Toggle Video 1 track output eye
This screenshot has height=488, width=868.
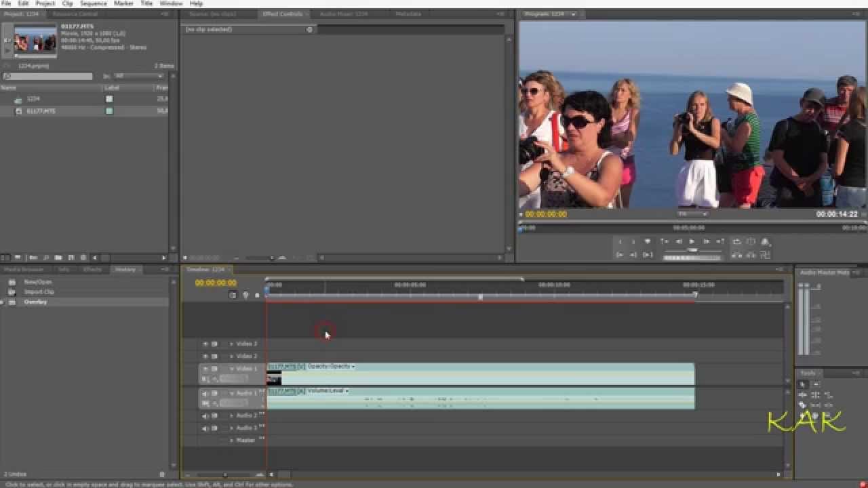click(x=205, y=369)
